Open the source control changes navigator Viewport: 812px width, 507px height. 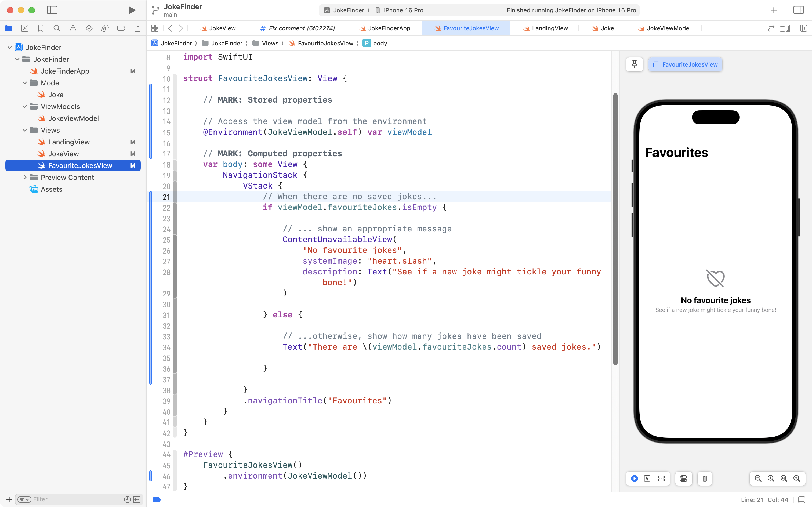pyautogui.click(x=24, y=28)
